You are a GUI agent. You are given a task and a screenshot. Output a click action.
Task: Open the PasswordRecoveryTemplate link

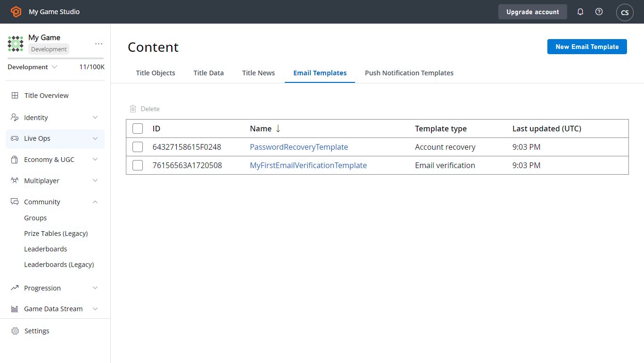(299, 147)
